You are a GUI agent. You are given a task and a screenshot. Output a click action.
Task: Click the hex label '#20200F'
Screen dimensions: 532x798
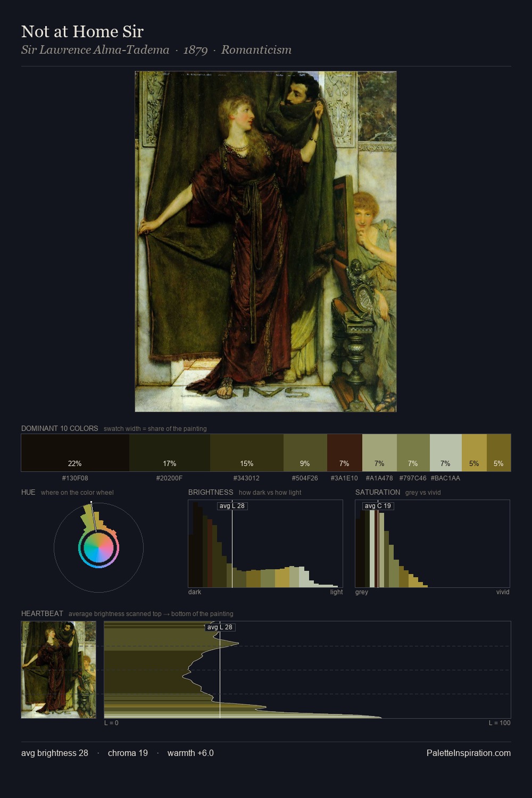[x=170, y=478]
